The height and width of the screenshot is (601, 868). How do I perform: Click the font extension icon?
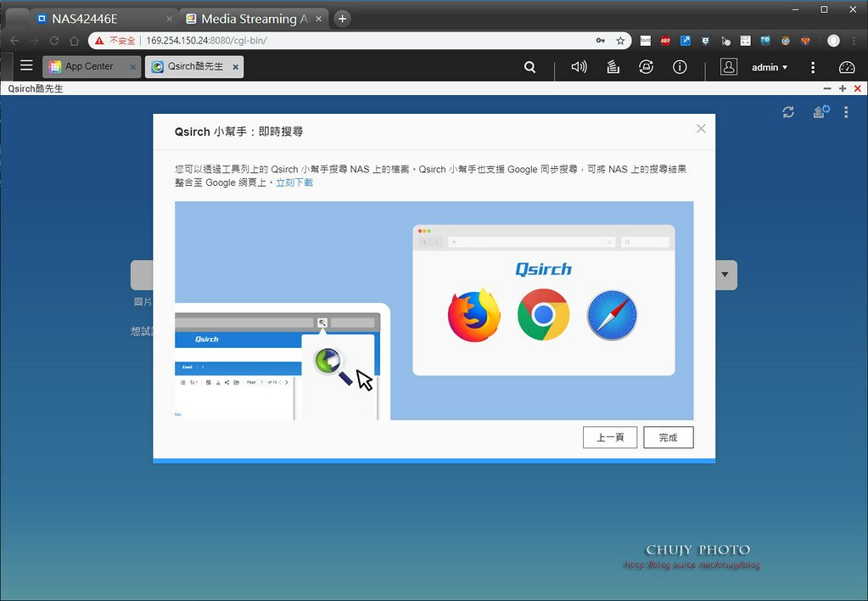click(646, 41)
